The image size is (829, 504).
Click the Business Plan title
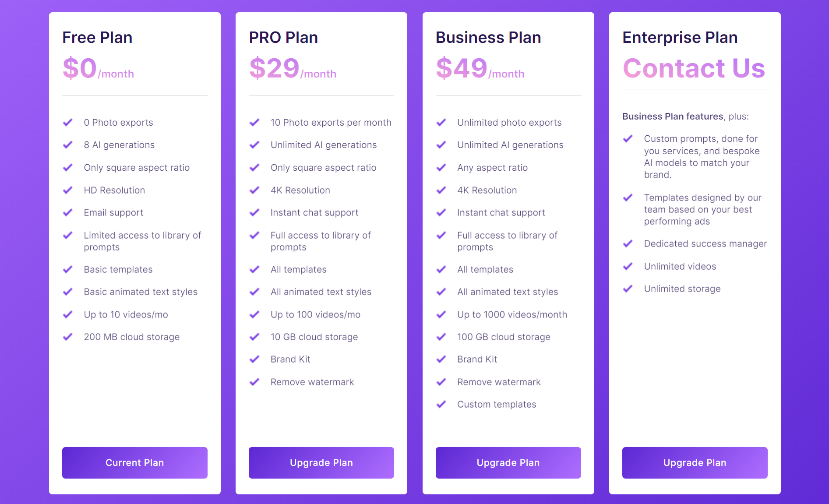(x=488, y=38)
